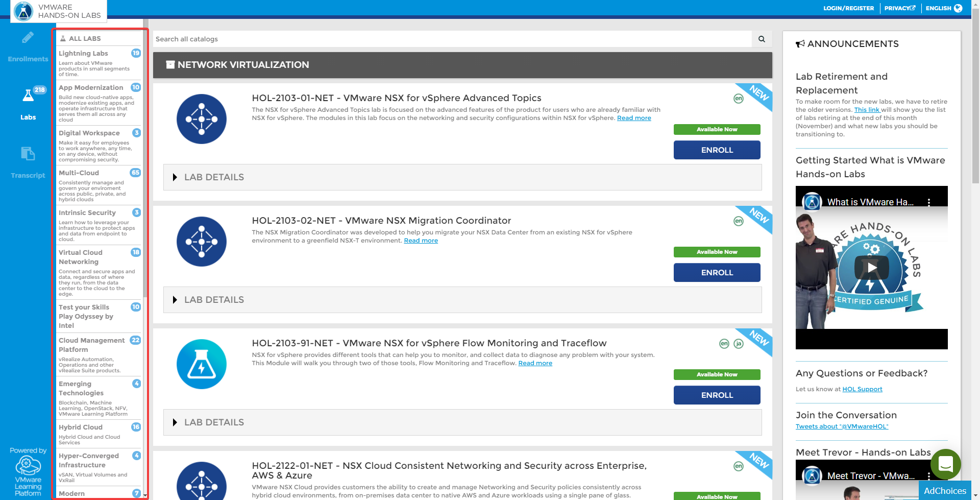The image size is (980, 500).
Task: Open the chat support bubble icon
Action: [x=945, y=464]
